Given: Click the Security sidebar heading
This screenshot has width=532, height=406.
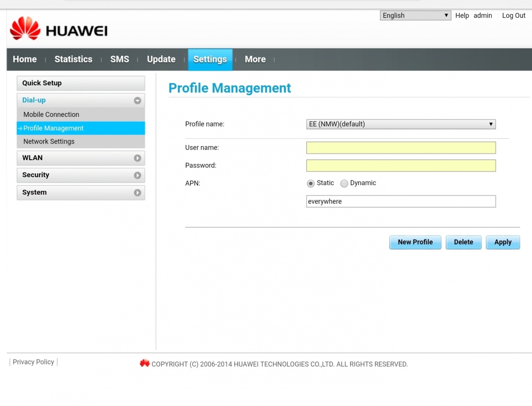Looking at the screenshot, I should (x=36, y=175).
